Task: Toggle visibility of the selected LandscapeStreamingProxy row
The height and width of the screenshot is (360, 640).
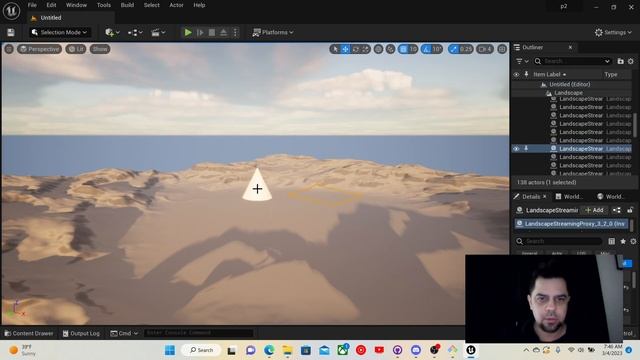Action: (516, 149)
